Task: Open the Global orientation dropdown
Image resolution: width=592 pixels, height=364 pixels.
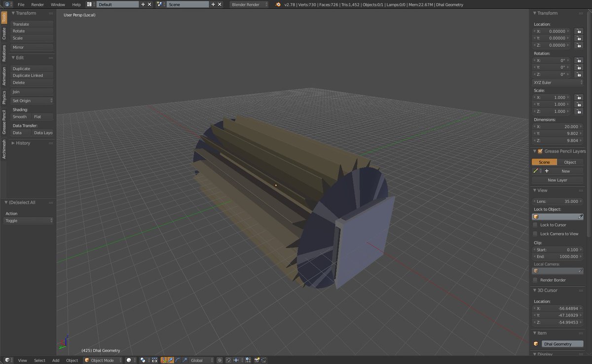Action: (202, 360)
